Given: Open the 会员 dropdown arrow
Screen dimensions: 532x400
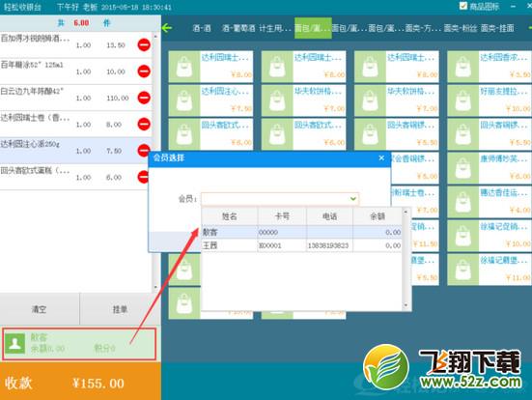Looking at the screenshot, I should point(353,199).
